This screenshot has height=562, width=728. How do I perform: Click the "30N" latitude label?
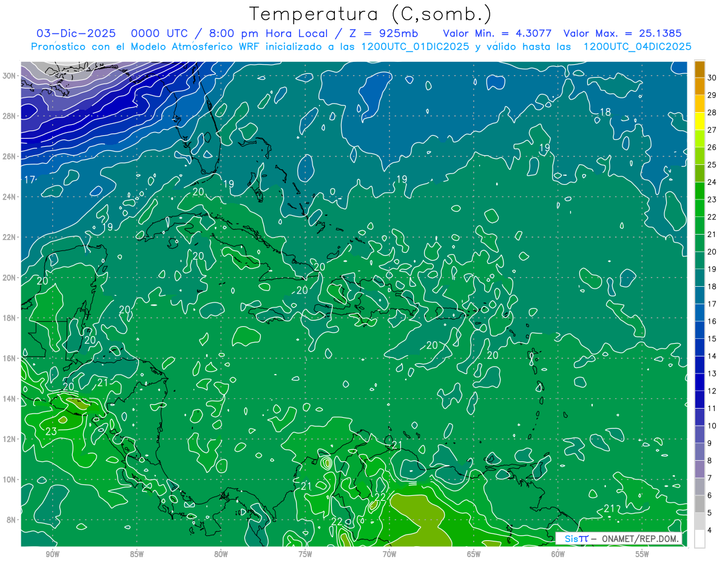[x=10, y=76]
